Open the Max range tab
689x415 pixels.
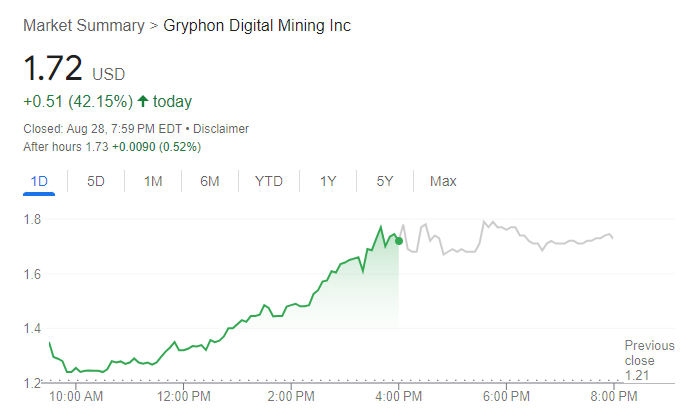coord(443,181)
